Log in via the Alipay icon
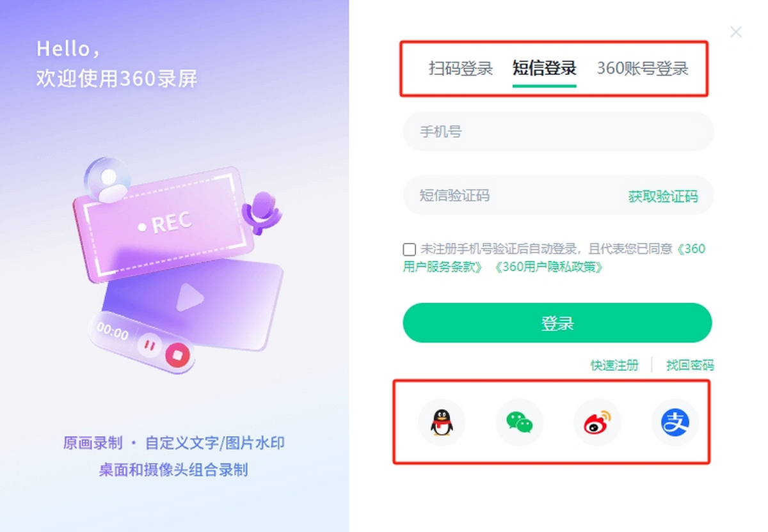Screen dimensions: 768x532 675,422
